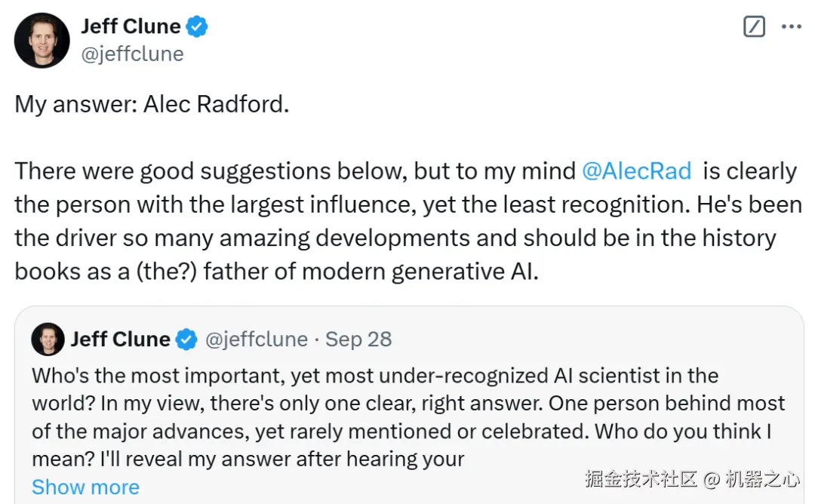Viewport: 815px width, 504px height.
Task: Open the three-dot more options menu
Action: coord(791,27)
